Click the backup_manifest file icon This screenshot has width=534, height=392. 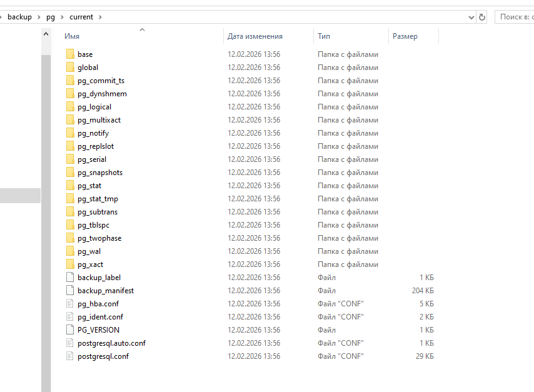(70, 291)
